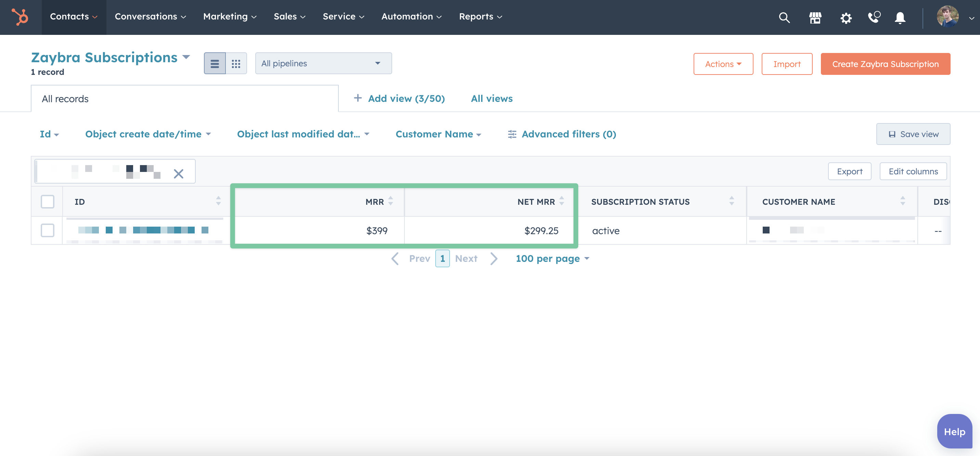
Task: Open the Sales menu
Action: [x=289, y=17]
